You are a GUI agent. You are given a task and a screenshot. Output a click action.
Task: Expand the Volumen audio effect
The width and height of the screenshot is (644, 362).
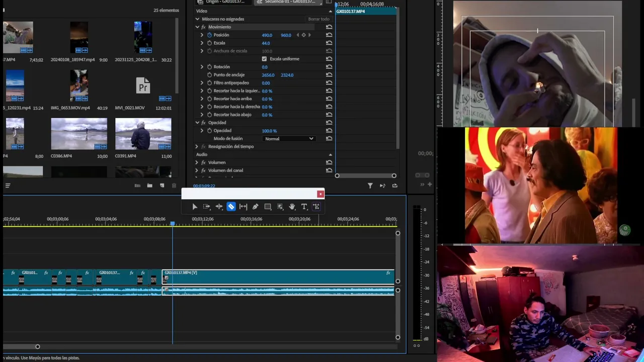(197, 162)
